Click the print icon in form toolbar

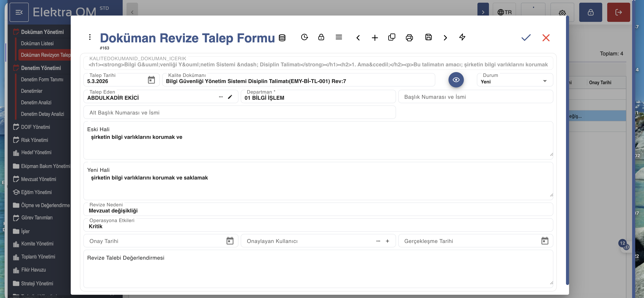409,38
